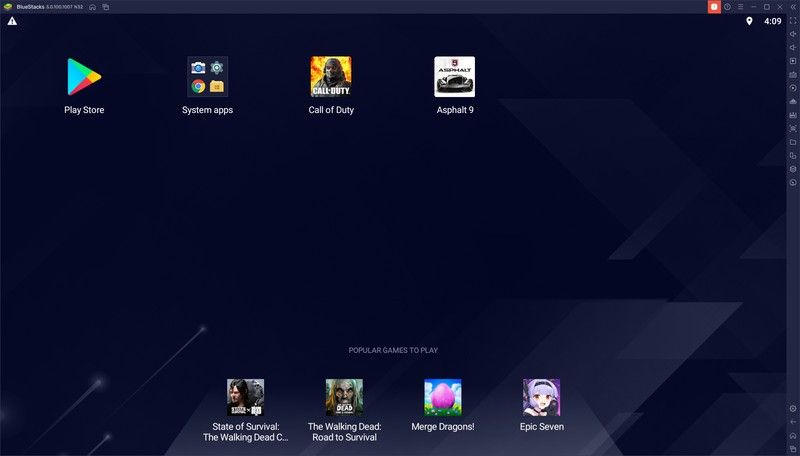Viewport: 800px width, 456px height.
Task: Open the media folder icon in sidebar
Action: point(793,142)
